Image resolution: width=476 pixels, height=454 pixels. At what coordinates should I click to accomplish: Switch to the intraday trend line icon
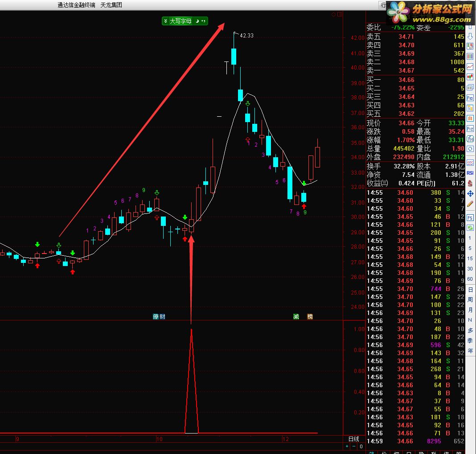[470, 67]
